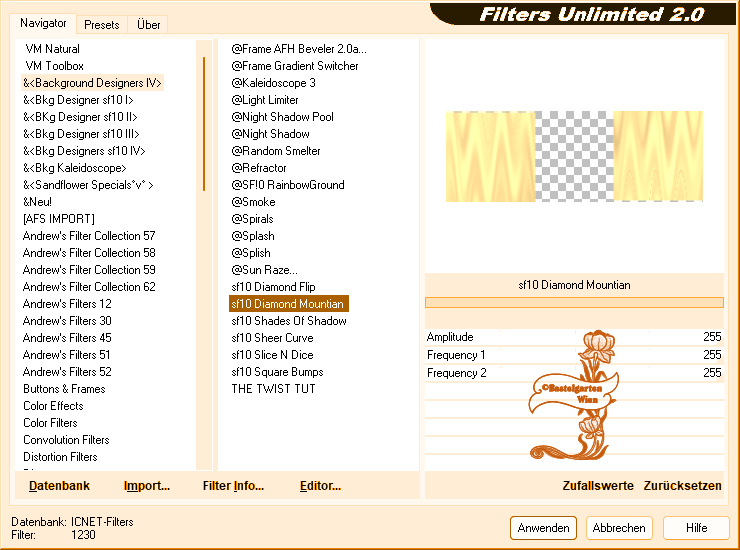Select @Night Shadow Pool filter

pyautogui.click(x=282, y=117)
